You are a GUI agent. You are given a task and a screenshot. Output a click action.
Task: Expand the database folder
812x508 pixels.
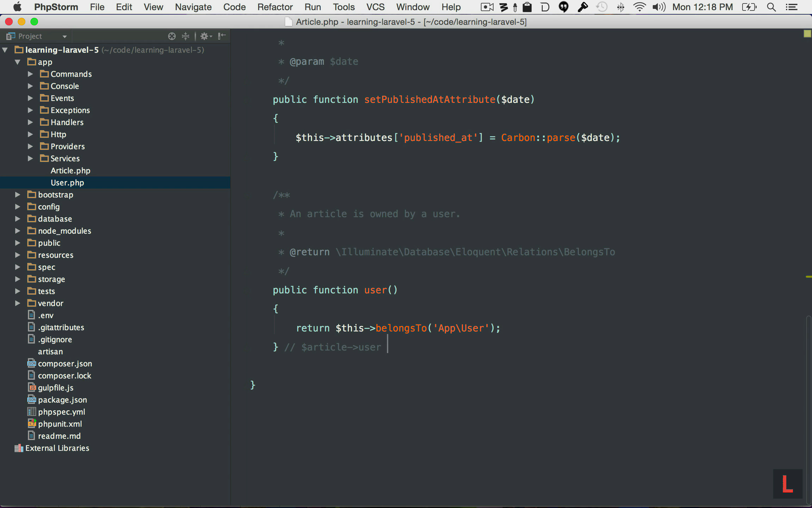[18, 219]
